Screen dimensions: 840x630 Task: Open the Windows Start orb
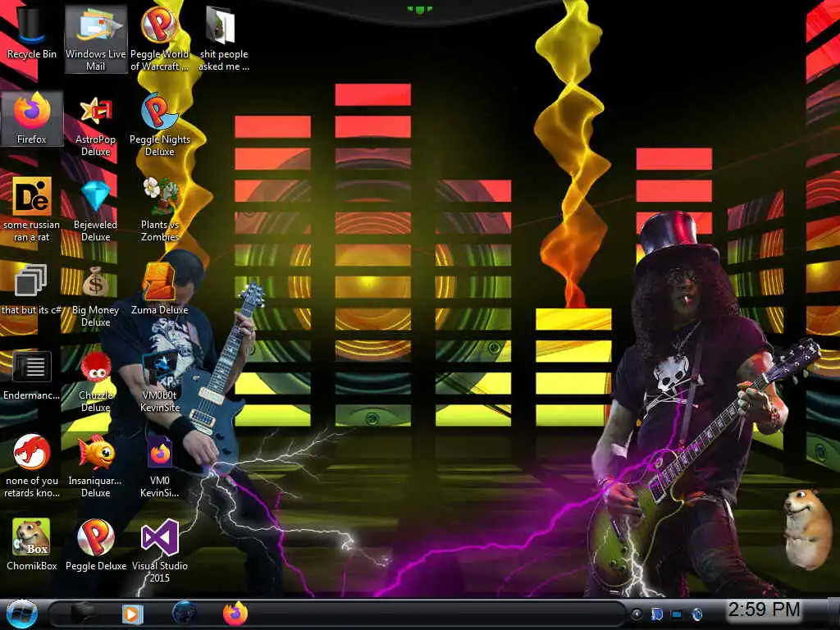(21, 614)
